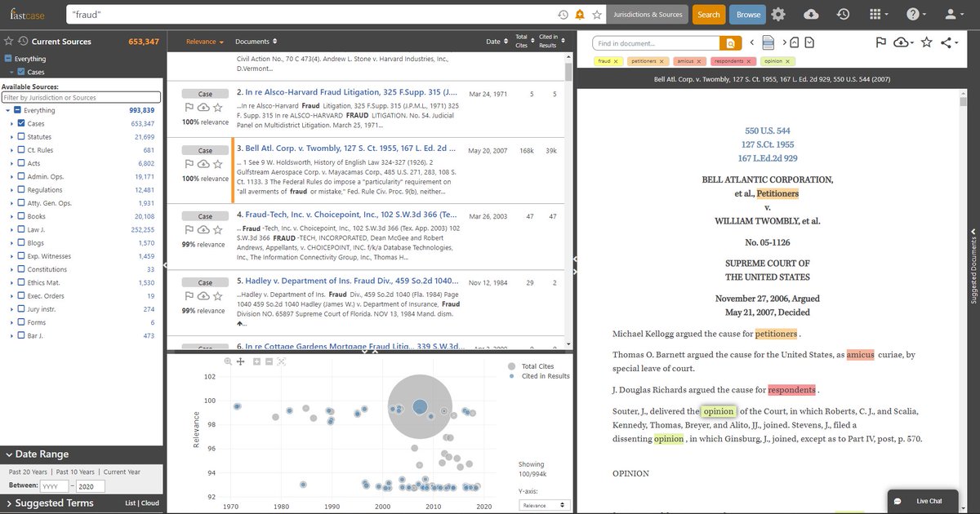Viewport: 980px width, 514px height.
Task: Expand the Statutes tree node
Action: click(12, 137)
